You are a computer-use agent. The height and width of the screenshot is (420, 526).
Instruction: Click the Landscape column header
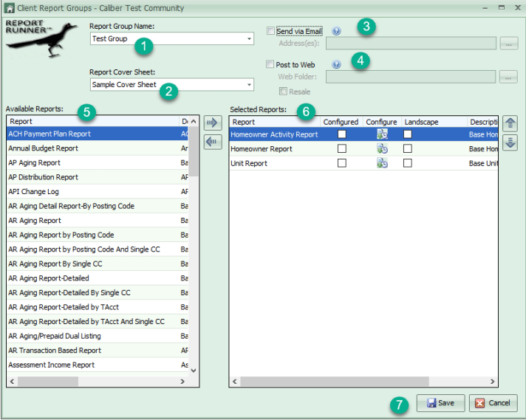point(434,122)
